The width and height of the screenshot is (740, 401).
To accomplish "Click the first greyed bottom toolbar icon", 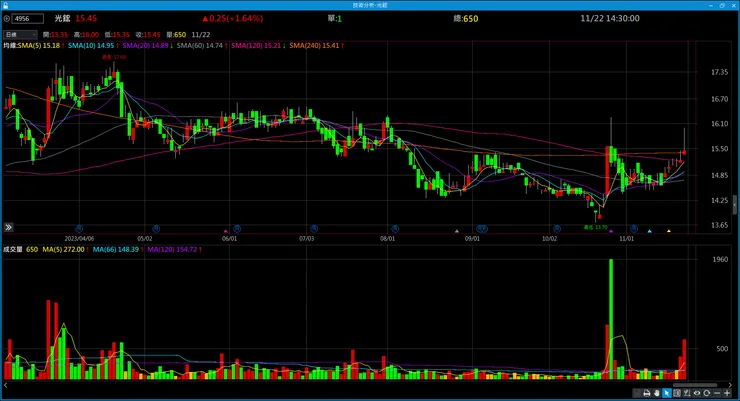I will coord(637,393).
